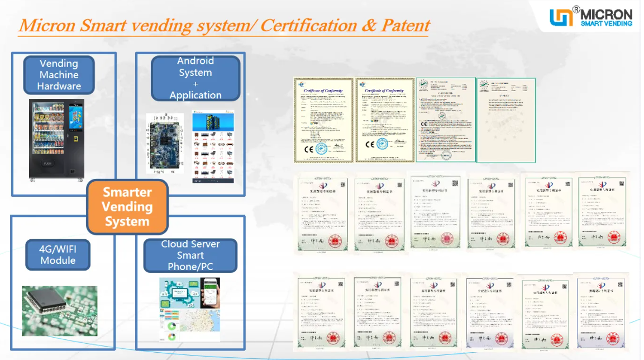Click the Micron Smart Vending logo

(590, 17)
